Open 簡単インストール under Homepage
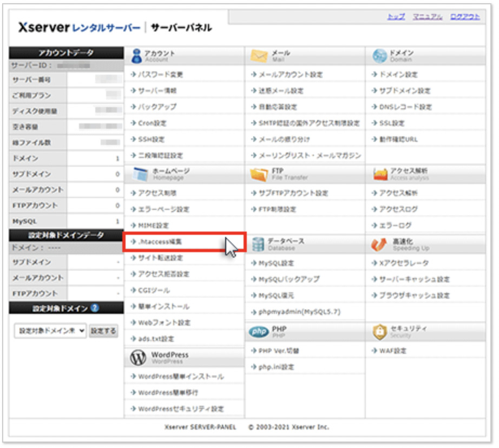Viewport: 499px width, 448px height. (163, 307)
